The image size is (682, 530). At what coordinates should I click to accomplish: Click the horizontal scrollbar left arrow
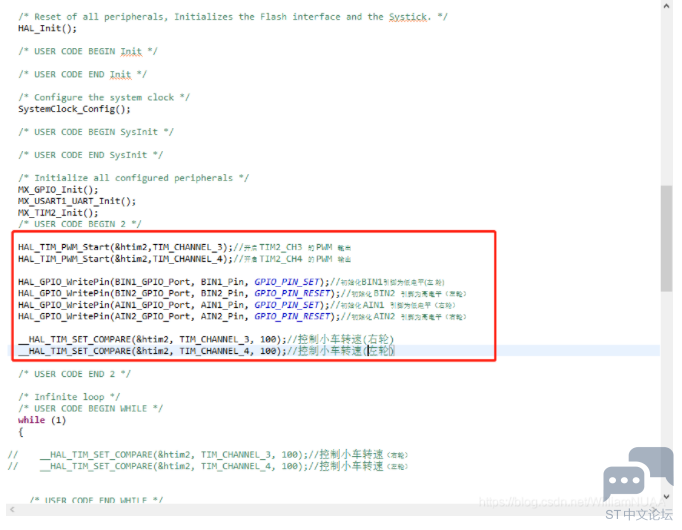tap(12, 509)
